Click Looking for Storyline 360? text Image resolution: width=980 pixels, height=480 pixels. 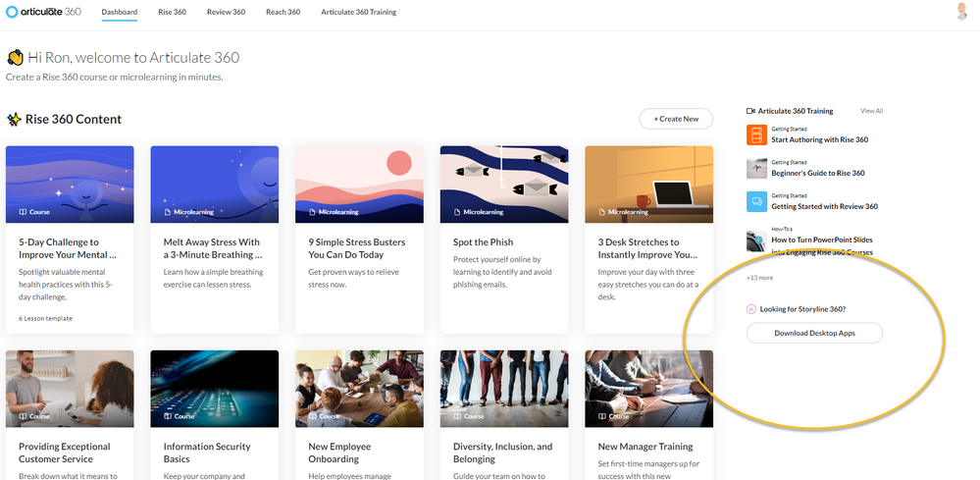[802, 309]
